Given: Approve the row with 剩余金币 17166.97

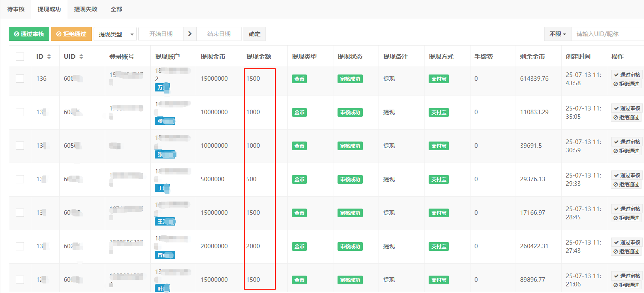Looking at the screenshot, I should point(627,209).
